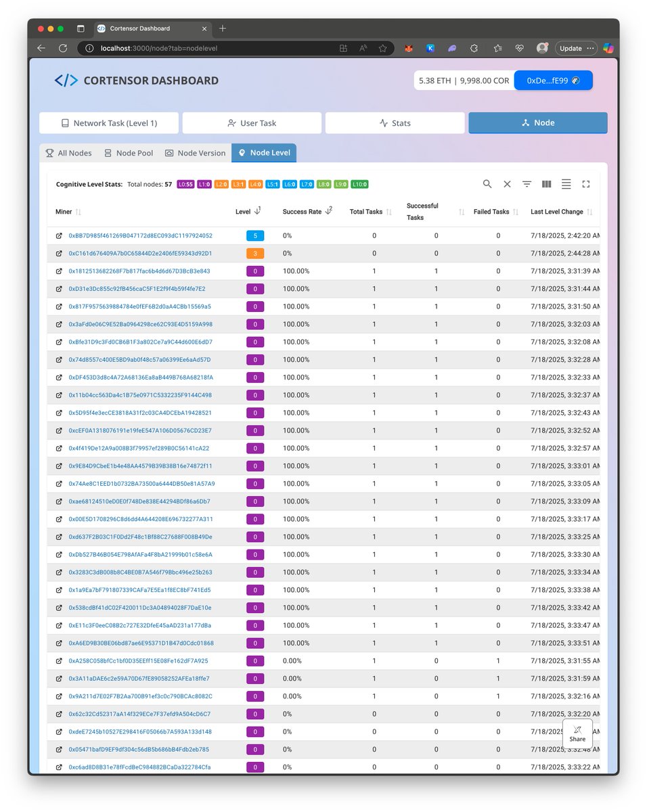Screen dimensions: 647x812
Task: Click the CORTENSOR DASHBOARD title
Action: point(151,81)
